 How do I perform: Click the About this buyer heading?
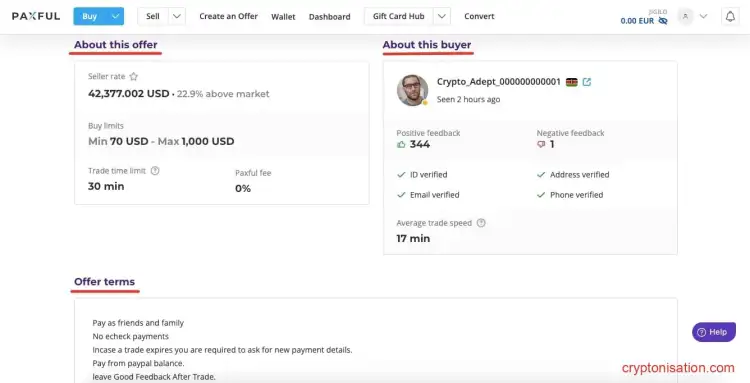pyautogui.click(x=427, y=45)
